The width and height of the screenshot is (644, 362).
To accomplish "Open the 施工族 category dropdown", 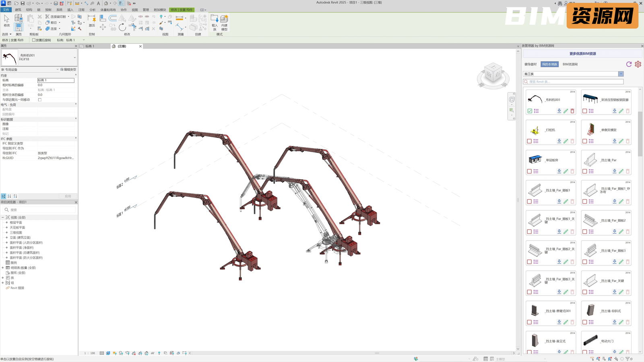I will (621, 74).
